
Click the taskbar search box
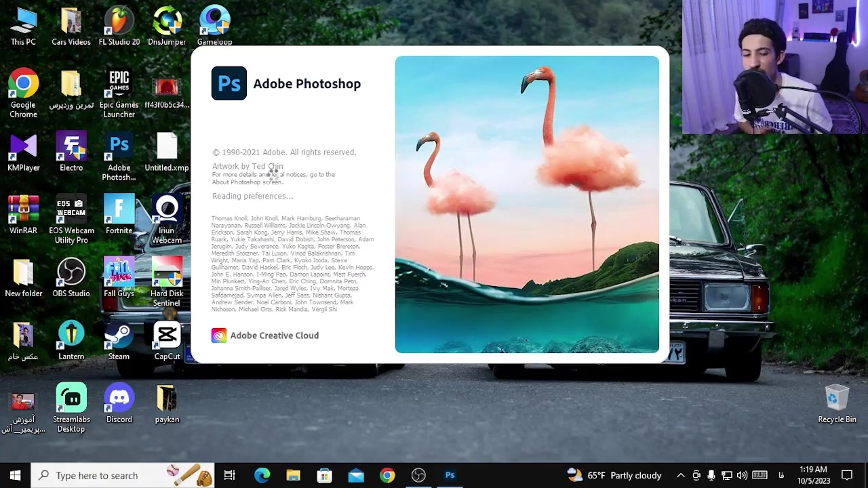tap(123, 475)
